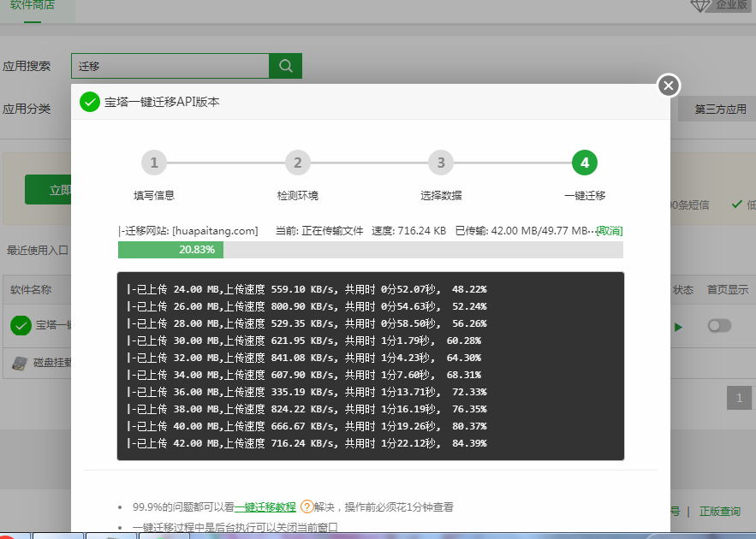The image size is (756, 539).
Task: Click log line showing 38.00 MB uploaded
Action: pyautogui.click(x=307, y=409)
